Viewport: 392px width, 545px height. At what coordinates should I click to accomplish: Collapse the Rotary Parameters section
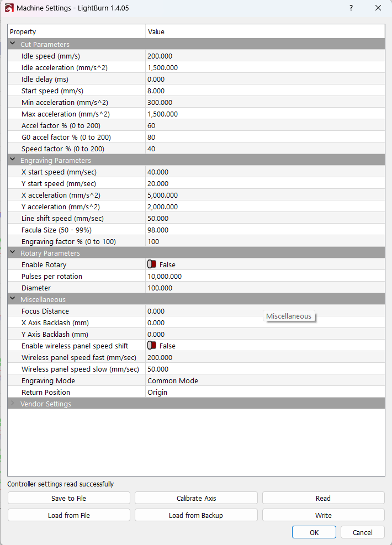(13, 253)
